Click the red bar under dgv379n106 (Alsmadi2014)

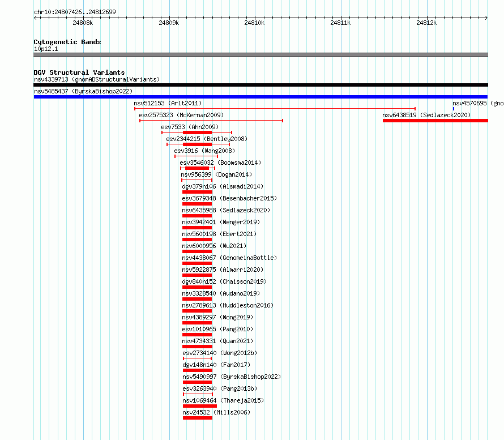198,192
